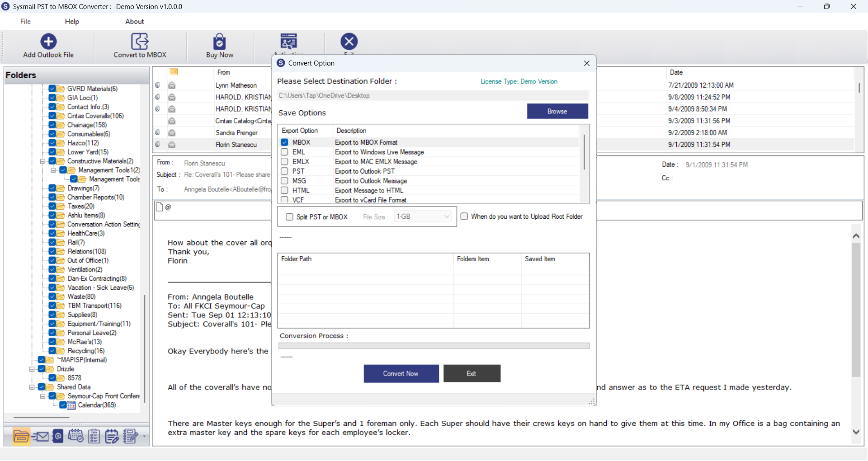Click the round Exit icon in the main toolbar
Screen dimensions: 868x461
tap(349, 42)
